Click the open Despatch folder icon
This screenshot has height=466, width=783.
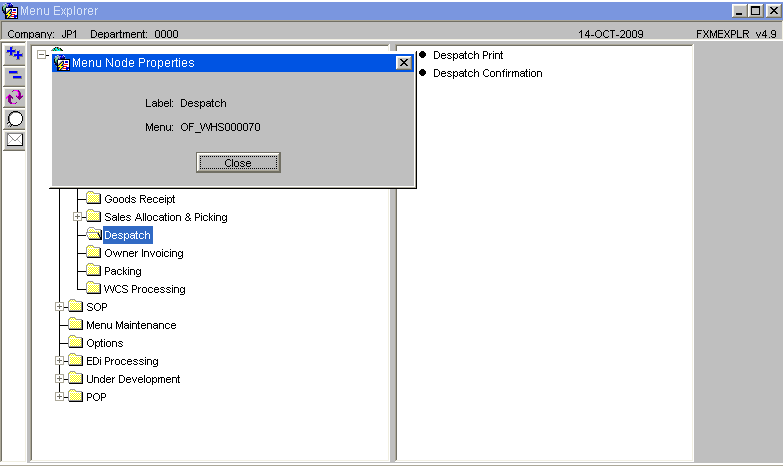(94, 234)
